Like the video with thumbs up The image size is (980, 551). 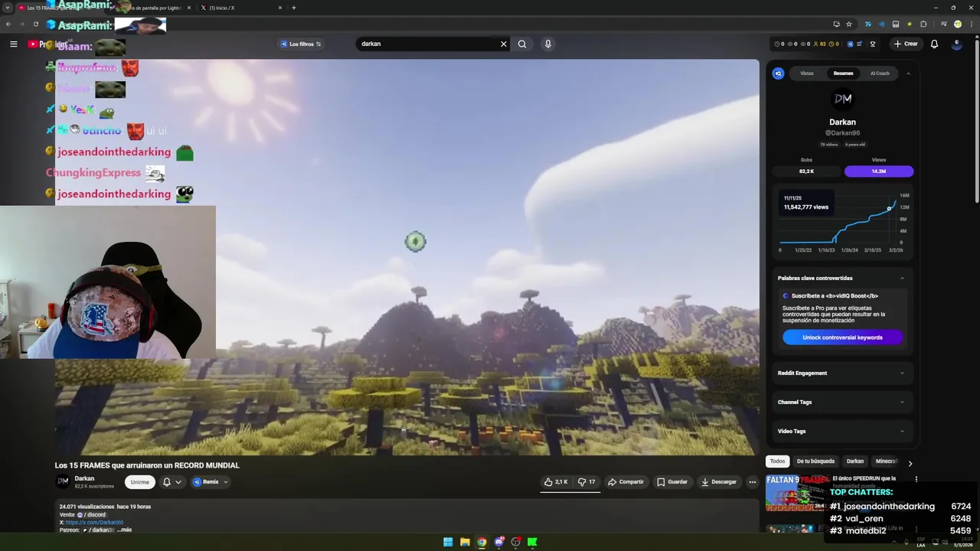(556, 482)
